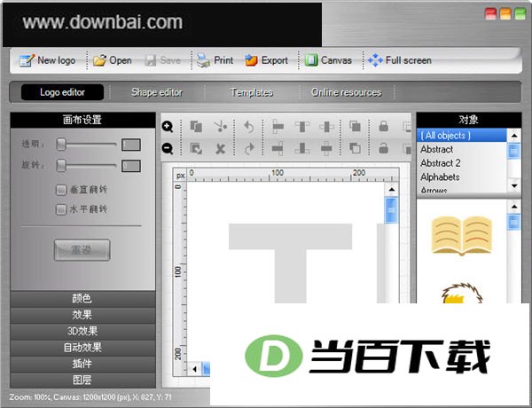Click the open book object thumbnail
Screen dimensions: 532x408
coord(461,236)
